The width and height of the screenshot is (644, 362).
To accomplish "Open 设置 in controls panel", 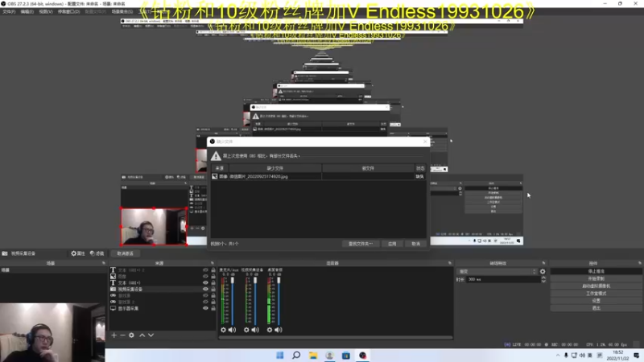I will [x=596, y=301].
